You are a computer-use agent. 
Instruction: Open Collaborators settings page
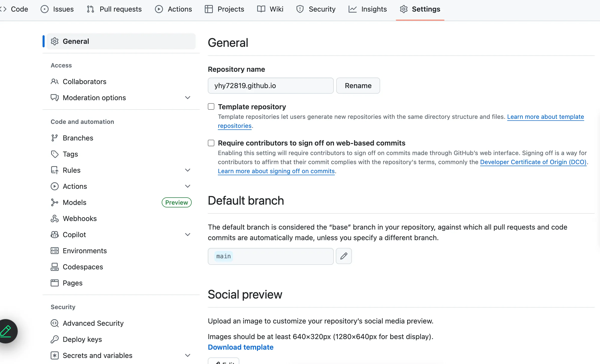click(121, 82)
